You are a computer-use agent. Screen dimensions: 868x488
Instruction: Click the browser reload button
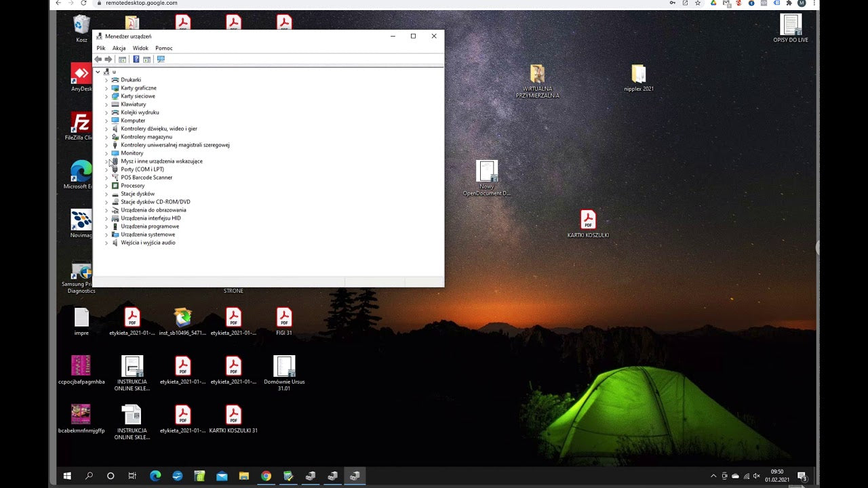coord(83,3)
